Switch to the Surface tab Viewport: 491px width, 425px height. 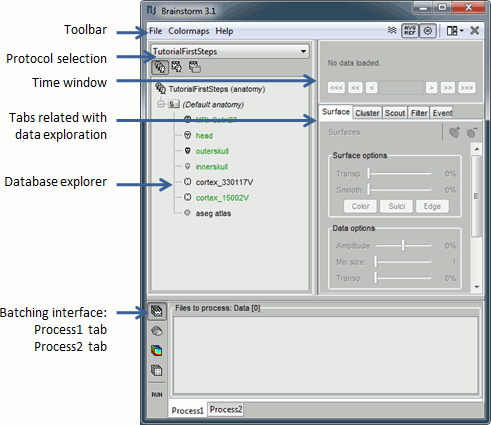pyautogui.click(x=336, y=112)
